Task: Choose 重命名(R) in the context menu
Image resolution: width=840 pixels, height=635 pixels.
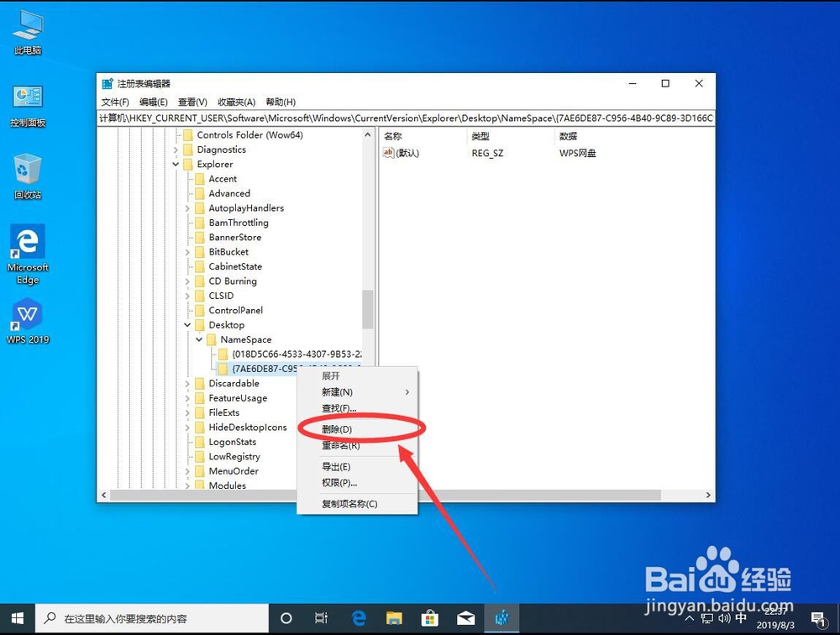Action: [357, 445]
